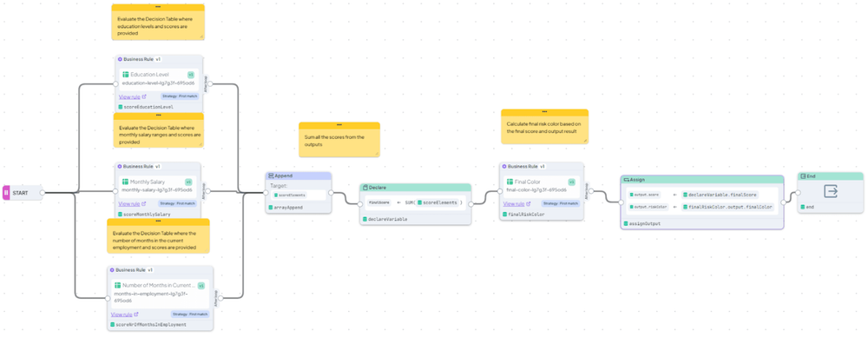The image size is (868, 338).
Task: Click the After loop tab on the Final Color node
Action: click(x=586, y=191)
